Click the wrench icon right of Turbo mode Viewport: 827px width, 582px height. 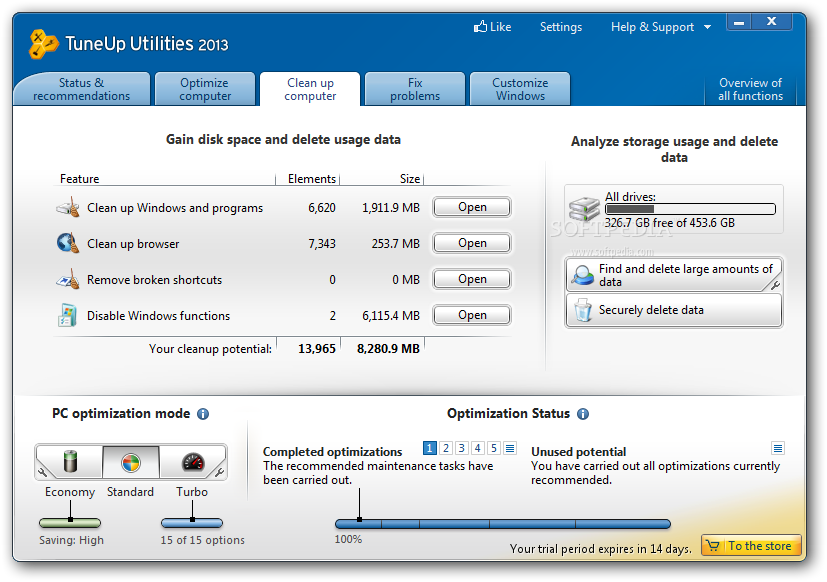click(219, 472)
